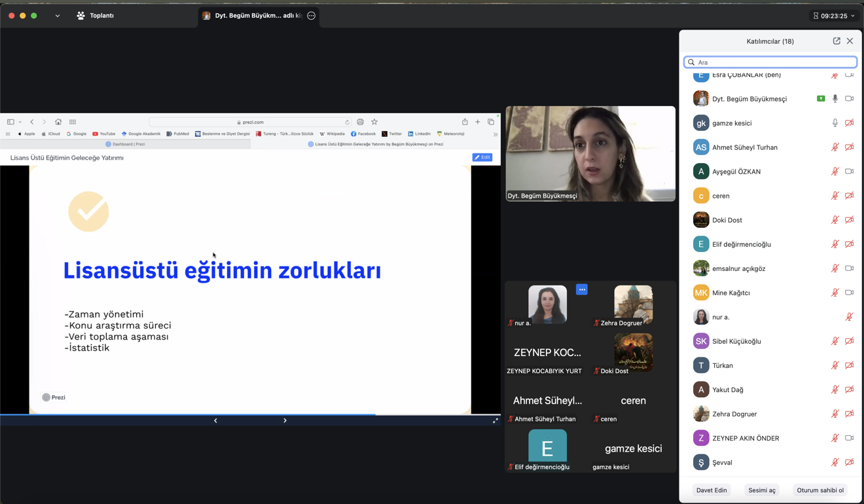Go to next Prezi slide arrow
864x504 pixels.
pyautogui.click(x=285, y=421)
